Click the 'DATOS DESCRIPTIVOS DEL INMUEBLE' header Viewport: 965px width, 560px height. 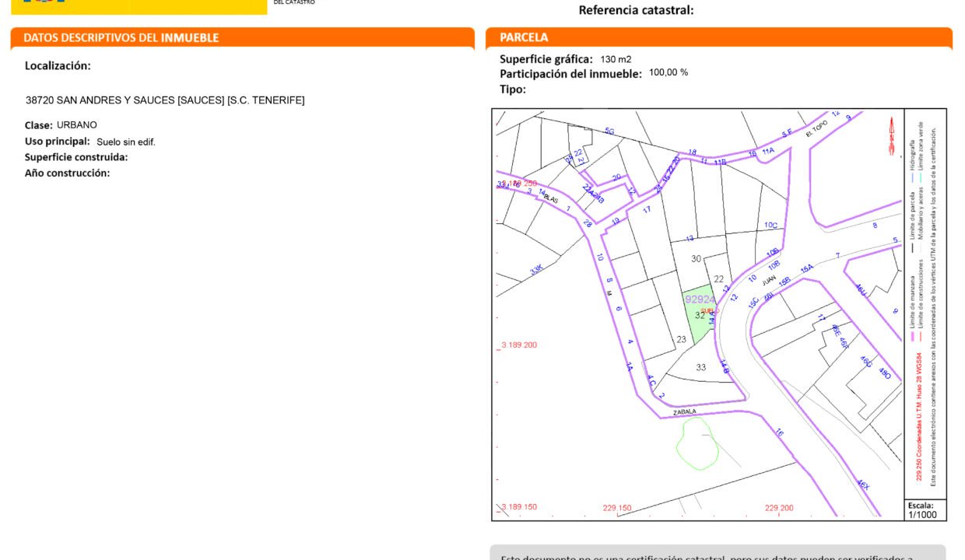coord(121,37)
